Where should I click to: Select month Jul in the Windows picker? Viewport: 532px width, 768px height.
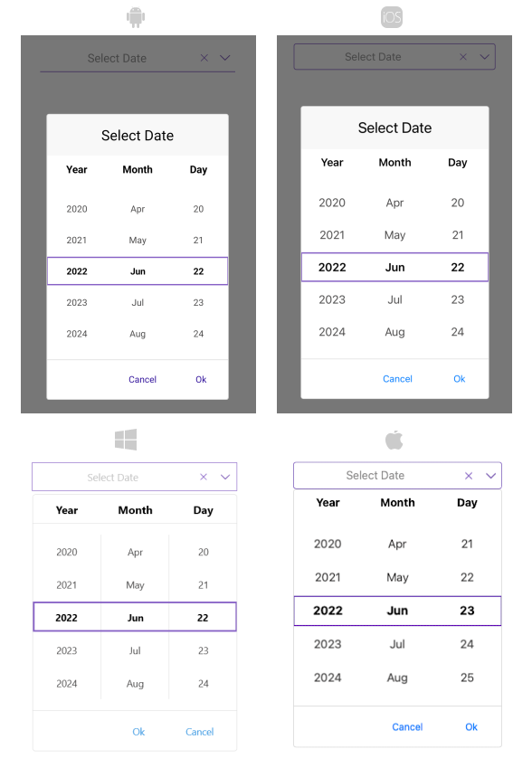click(135, 650)
